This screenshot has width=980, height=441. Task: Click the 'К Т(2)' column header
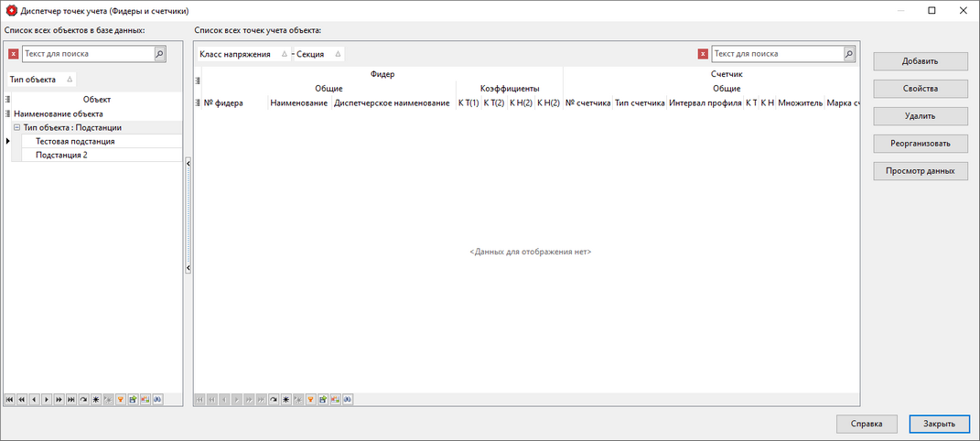tap(494, 103)
